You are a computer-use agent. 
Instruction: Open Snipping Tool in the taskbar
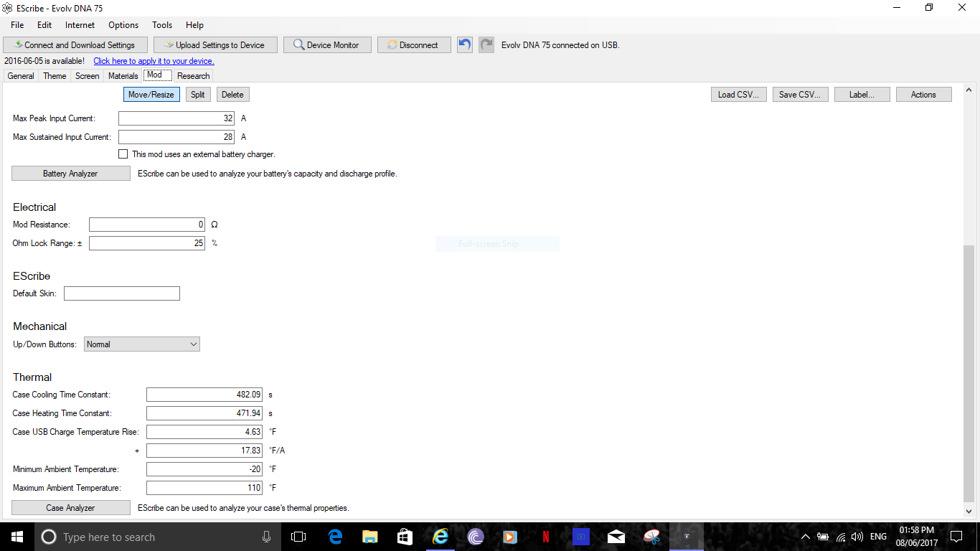(x=651, y=537)
